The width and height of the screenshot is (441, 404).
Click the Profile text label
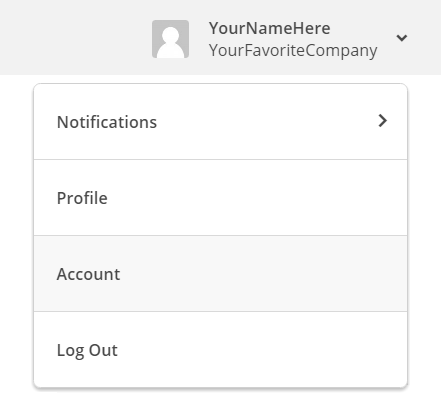(82, 198)
